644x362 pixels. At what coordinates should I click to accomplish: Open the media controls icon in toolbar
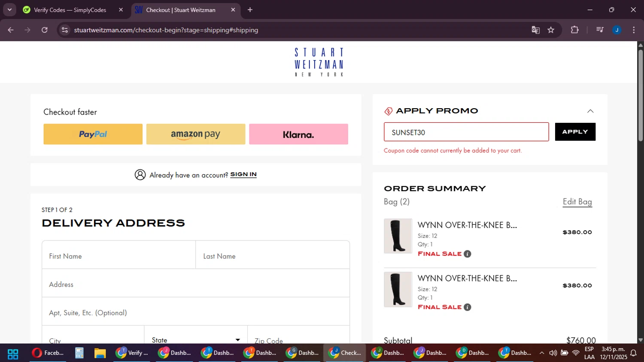[x=600, y=30]
